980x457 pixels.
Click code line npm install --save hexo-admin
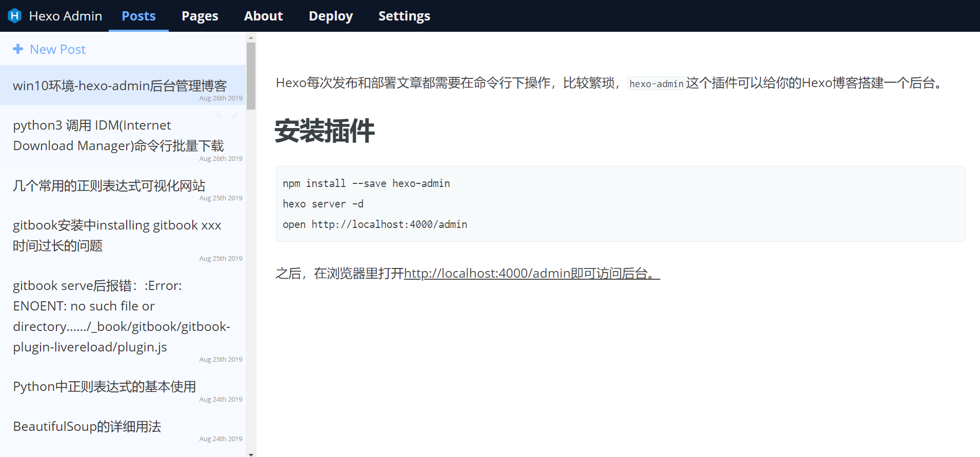coord(366,183)
